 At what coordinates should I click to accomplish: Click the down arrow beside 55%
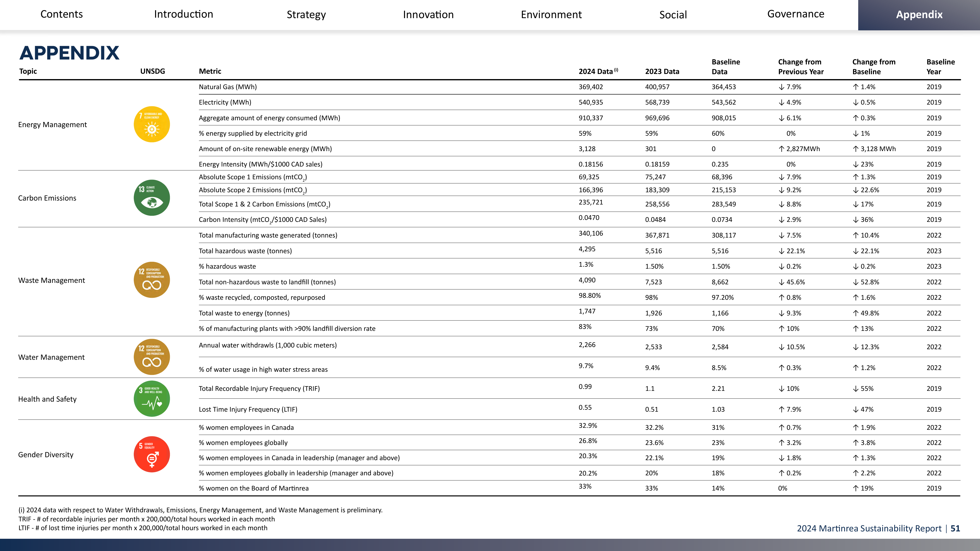pyautogui.click(x=856, y=389)
